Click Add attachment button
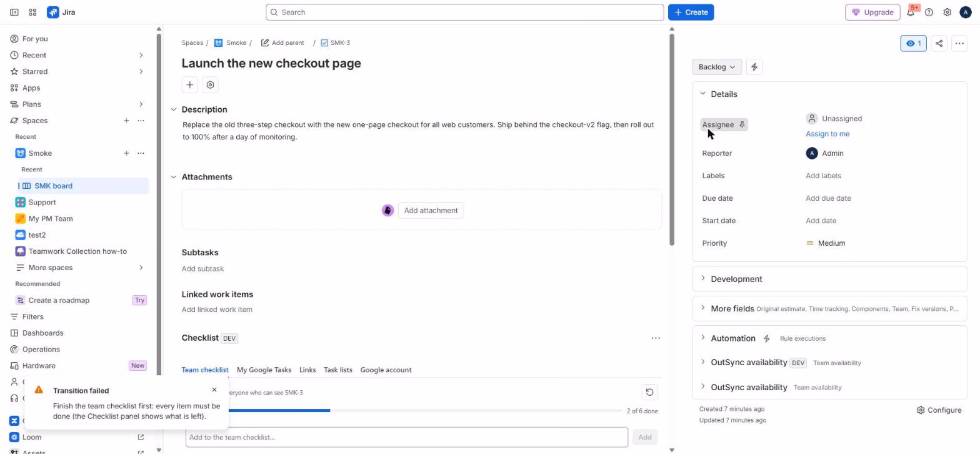Viewport: 980px width, 454px height. 431,211
